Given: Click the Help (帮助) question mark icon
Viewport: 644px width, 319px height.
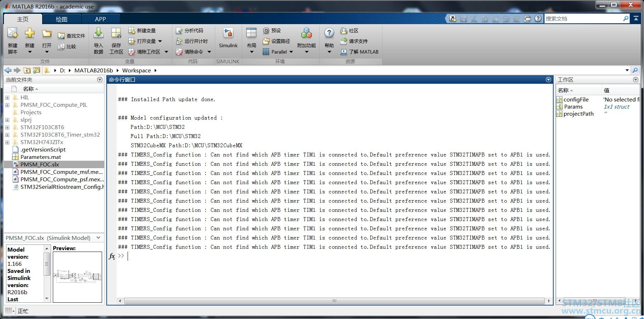Looking at the screenshot, I should pyautogui.click(x=329, y=33).
